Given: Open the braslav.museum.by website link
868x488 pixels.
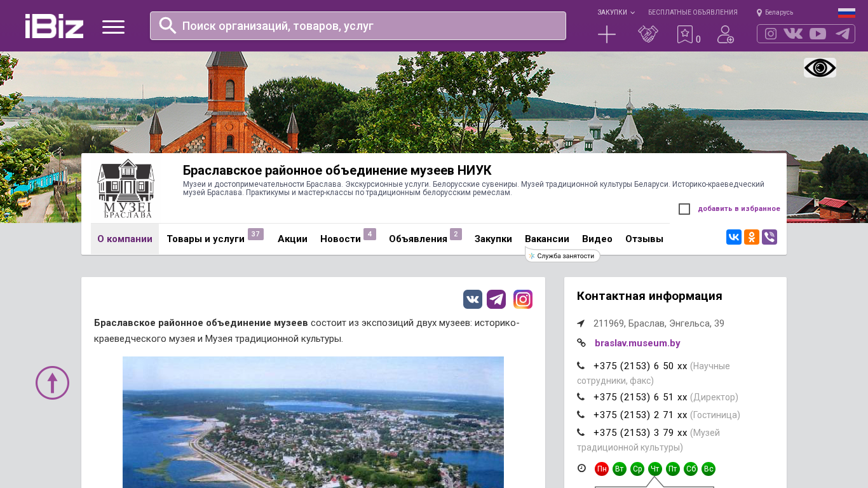Looking at the screenshot, I should click(637, 343).
